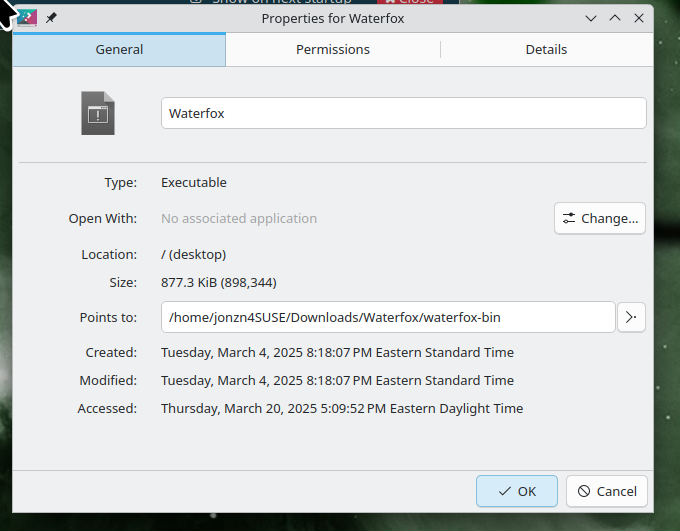Image resolution: width=680 pixels, height=531 pixels.
Task: Click the 'Created:' label
Action: pos(111,353)
